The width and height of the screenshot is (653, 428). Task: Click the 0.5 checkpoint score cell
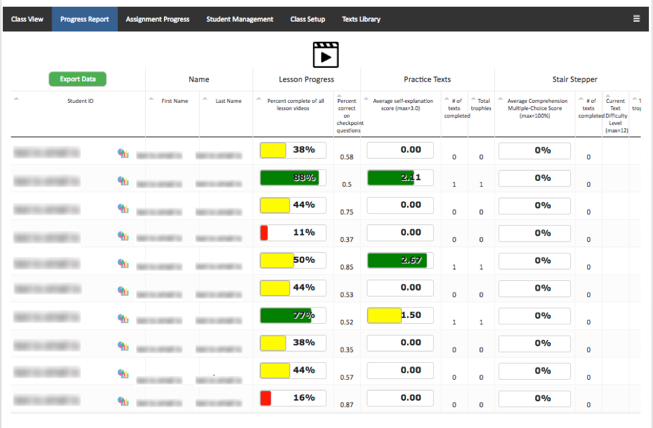tap(346, 184)
